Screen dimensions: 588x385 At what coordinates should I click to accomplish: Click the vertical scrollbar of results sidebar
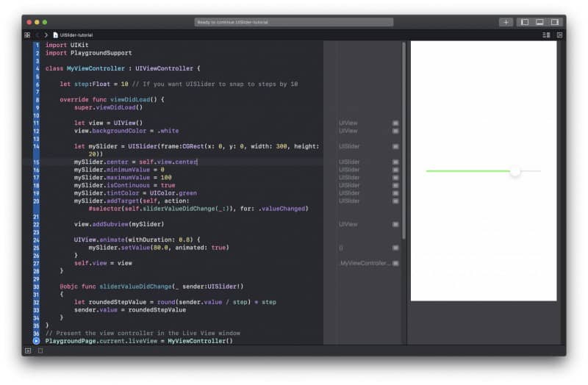coord(404,140)
